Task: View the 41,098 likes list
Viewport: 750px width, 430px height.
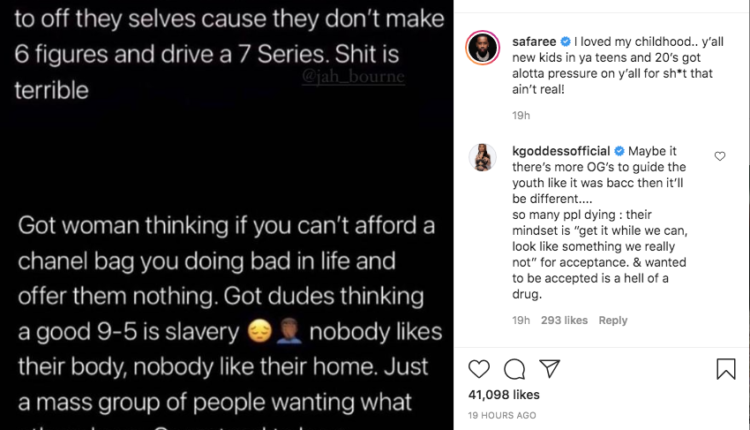Action: point(504,395)
